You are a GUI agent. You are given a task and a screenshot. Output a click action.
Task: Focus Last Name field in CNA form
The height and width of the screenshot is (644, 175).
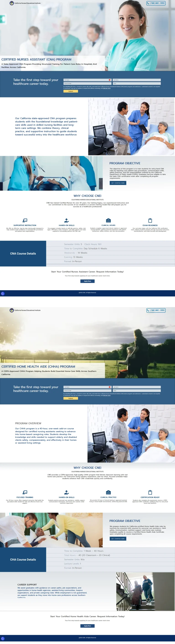click(137, 80)
